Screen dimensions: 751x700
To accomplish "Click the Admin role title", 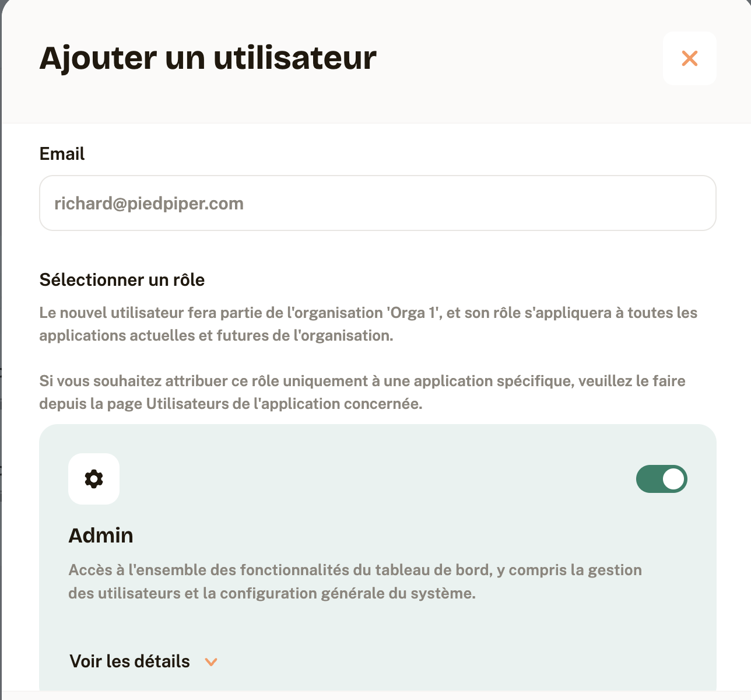I will coord(101,535).
